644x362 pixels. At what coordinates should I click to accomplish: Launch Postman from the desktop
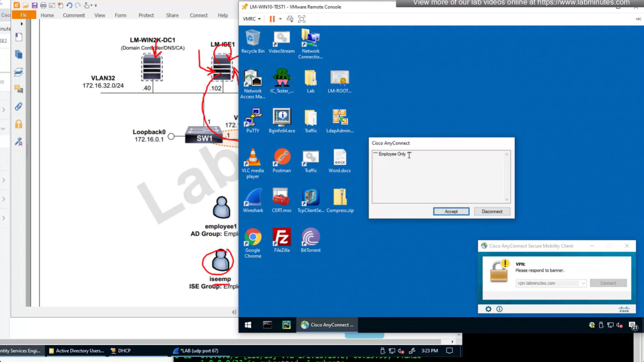282,160
